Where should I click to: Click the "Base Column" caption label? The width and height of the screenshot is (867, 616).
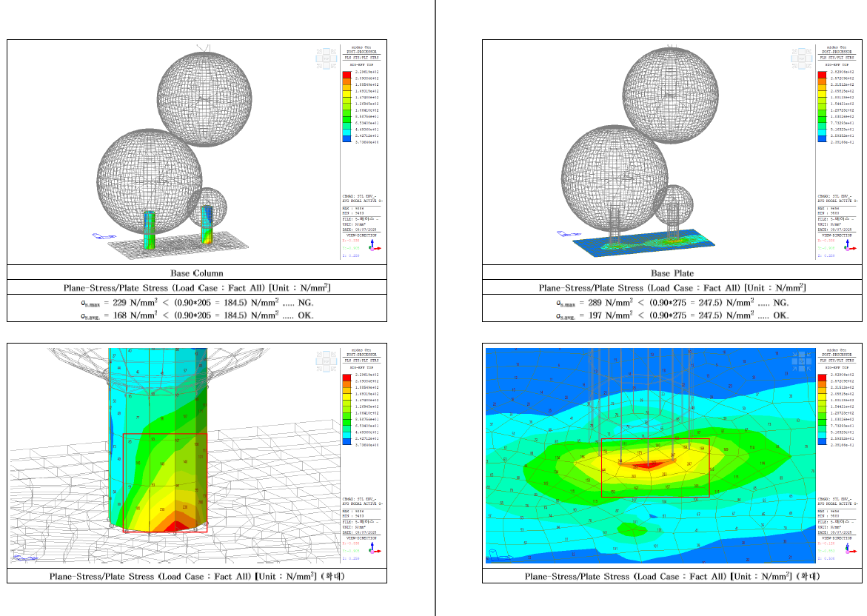point(197,273)
